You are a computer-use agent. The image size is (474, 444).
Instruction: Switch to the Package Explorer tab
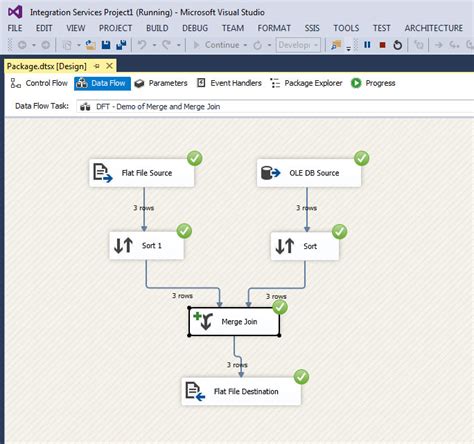pos(306,83)
